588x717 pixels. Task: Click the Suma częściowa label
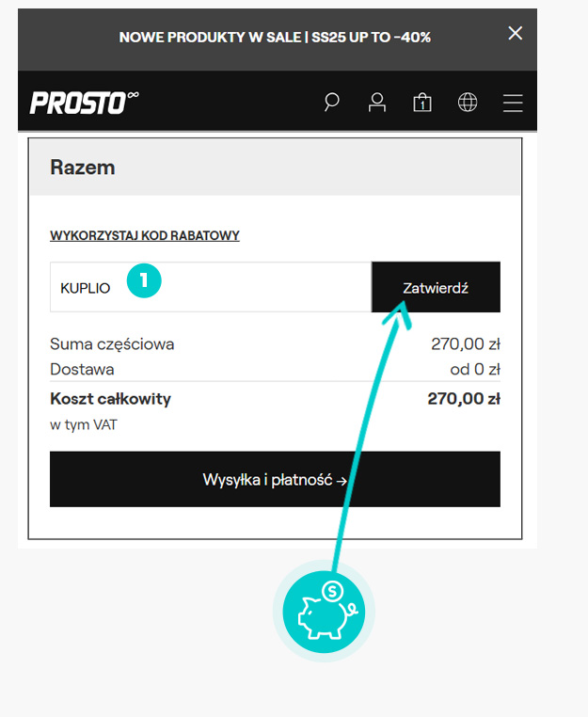(x=112, y=344)
